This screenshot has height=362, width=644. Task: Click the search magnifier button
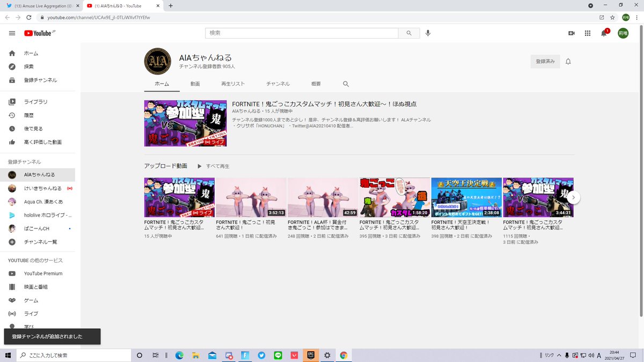click(409, 33)
